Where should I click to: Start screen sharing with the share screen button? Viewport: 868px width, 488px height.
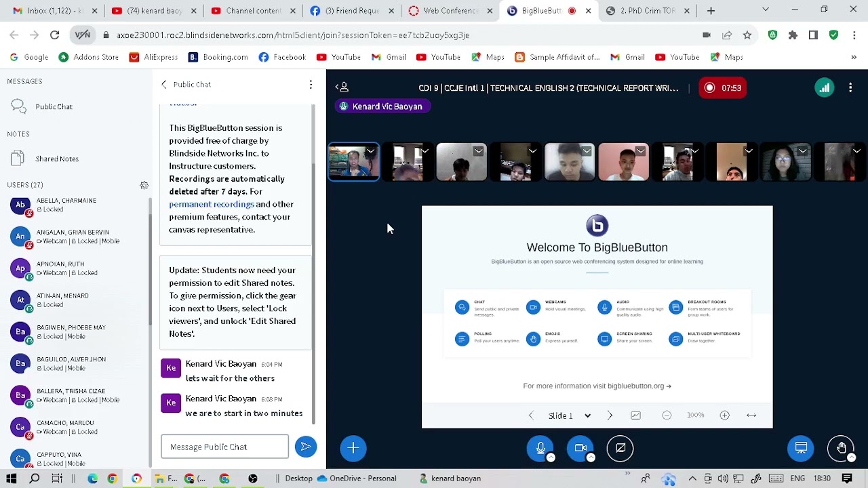click(620, 448)
